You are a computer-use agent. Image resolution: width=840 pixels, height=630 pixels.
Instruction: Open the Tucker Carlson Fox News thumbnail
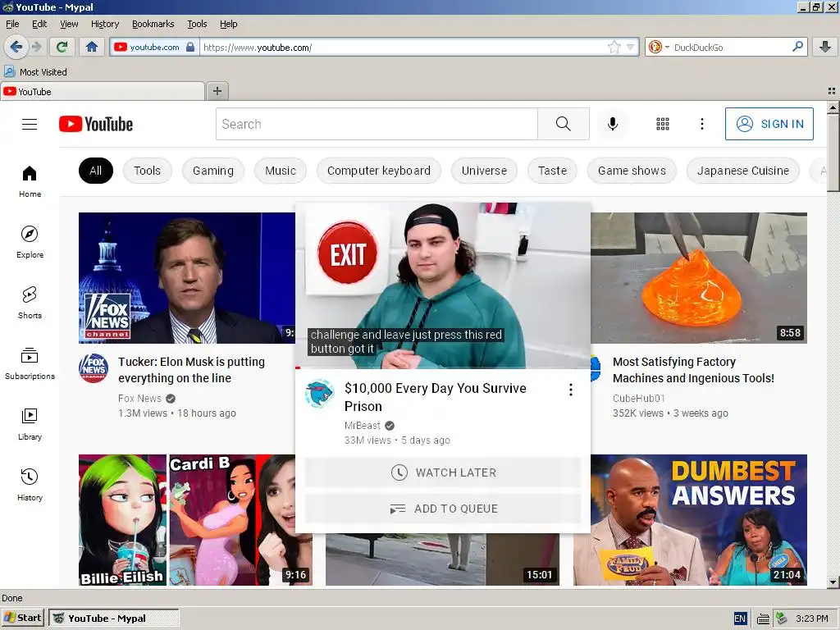[x=186, y=278]
